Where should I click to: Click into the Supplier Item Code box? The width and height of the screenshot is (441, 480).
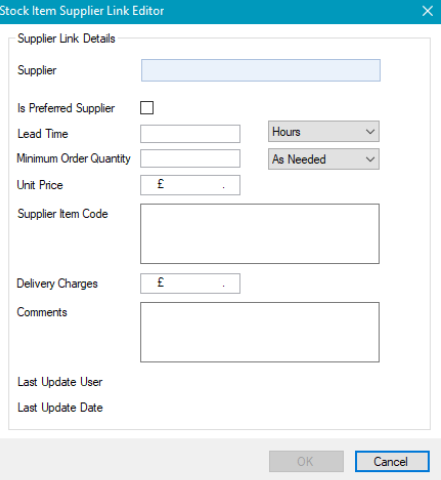coord(260,234)
